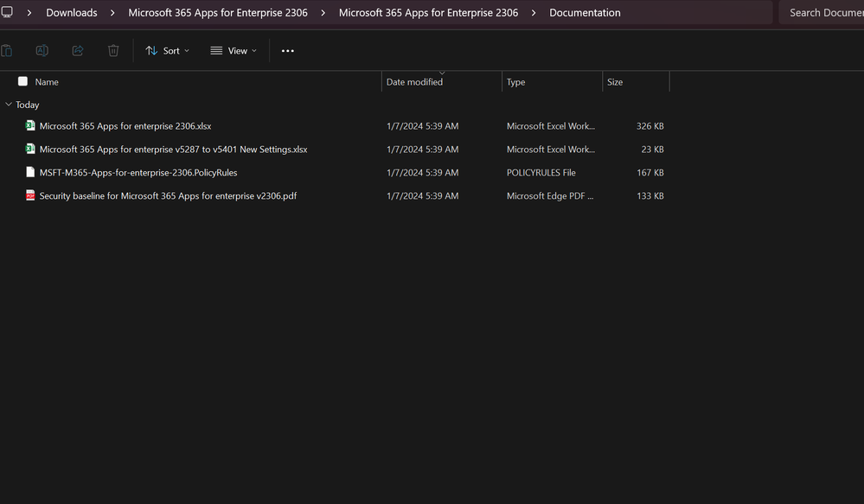Click PDF icon of Security baseline file
The width and height of the screenshot is (864, 504).
(30, 196)
